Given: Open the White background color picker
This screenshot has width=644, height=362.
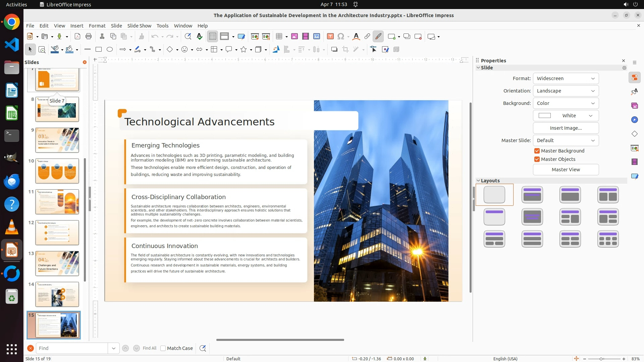Looking at the screenshot, I should [x=566, y=116].
